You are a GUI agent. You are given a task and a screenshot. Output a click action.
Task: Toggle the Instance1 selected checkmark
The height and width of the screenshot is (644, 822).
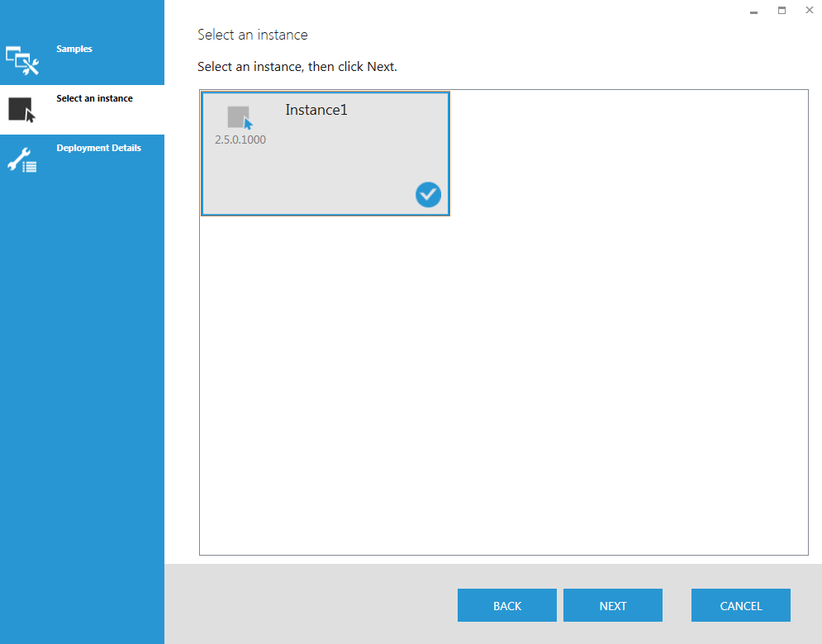(428, 194)
